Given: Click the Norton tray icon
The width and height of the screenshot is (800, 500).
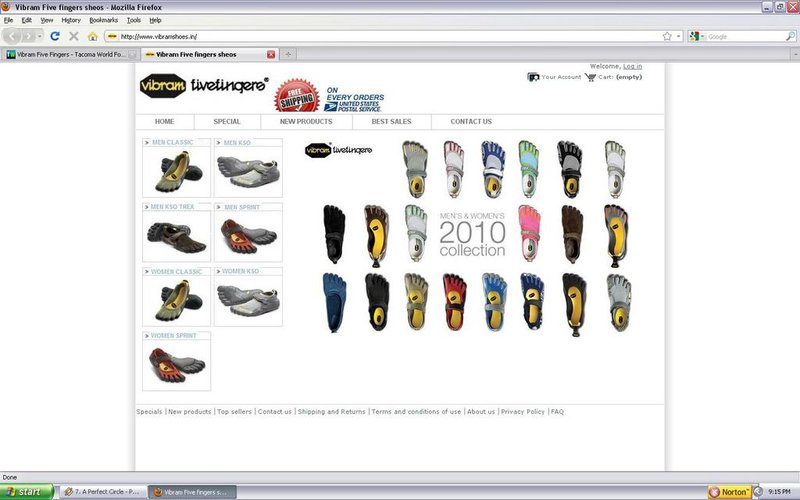Looking at the screenshot, I should [x=729, y=492].
